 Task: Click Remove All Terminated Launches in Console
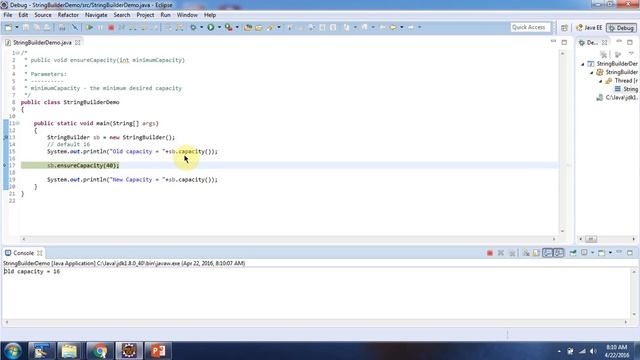(512, 253)
